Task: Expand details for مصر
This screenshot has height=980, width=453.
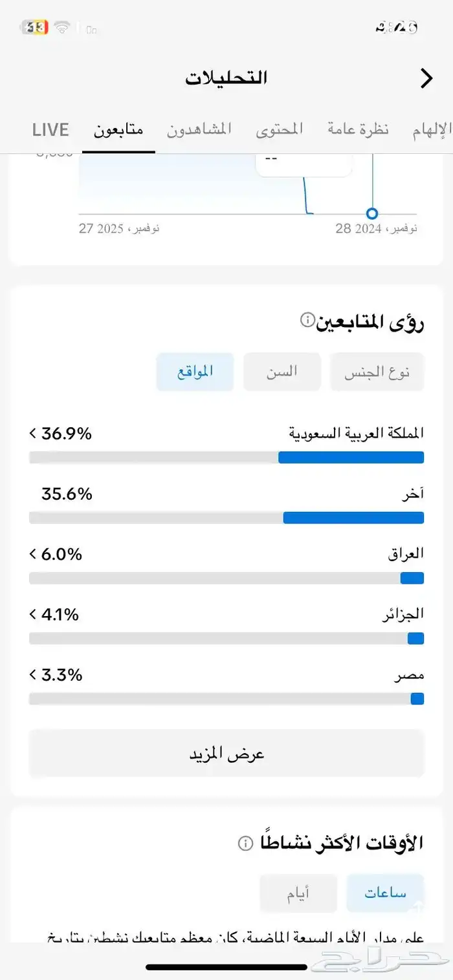Action: pos(32,674)
